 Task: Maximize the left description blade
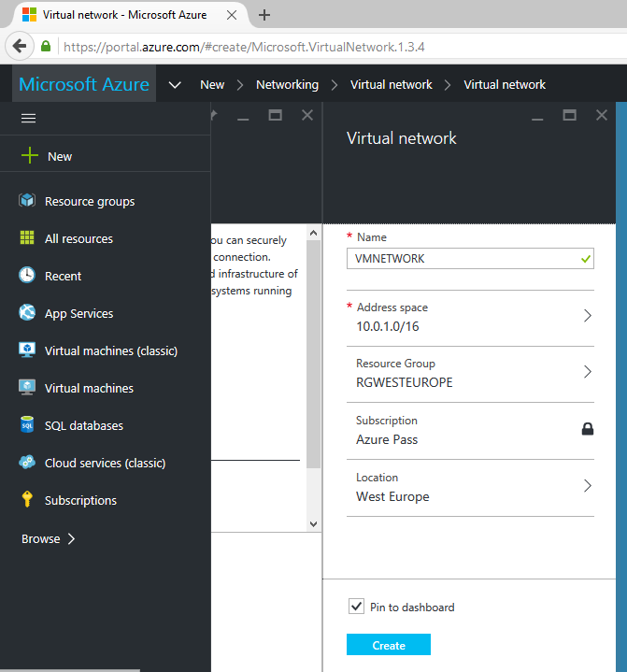275,115
